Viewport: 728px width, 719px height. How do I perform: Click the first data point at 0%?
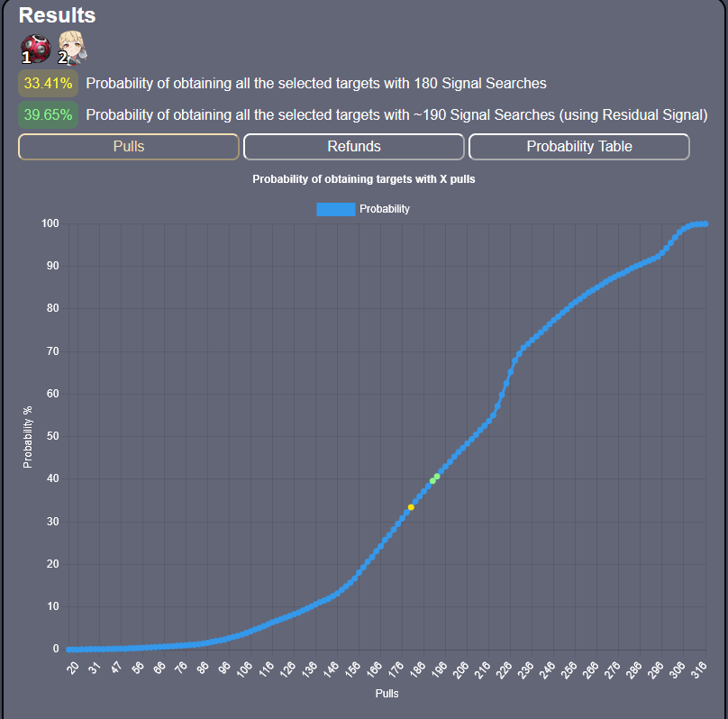[68, 650]
